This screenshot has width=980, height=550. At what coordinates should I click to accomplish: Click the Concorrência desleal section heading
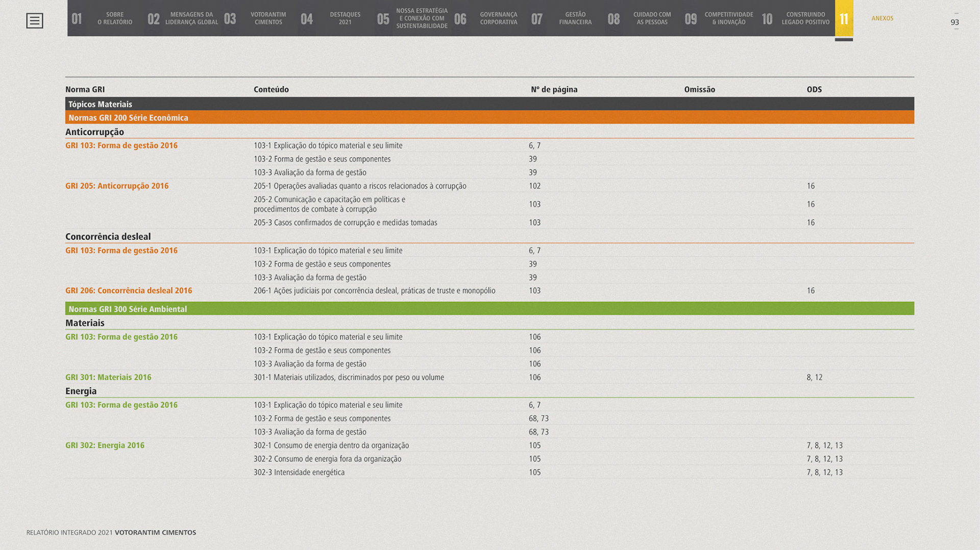(108, 237)
